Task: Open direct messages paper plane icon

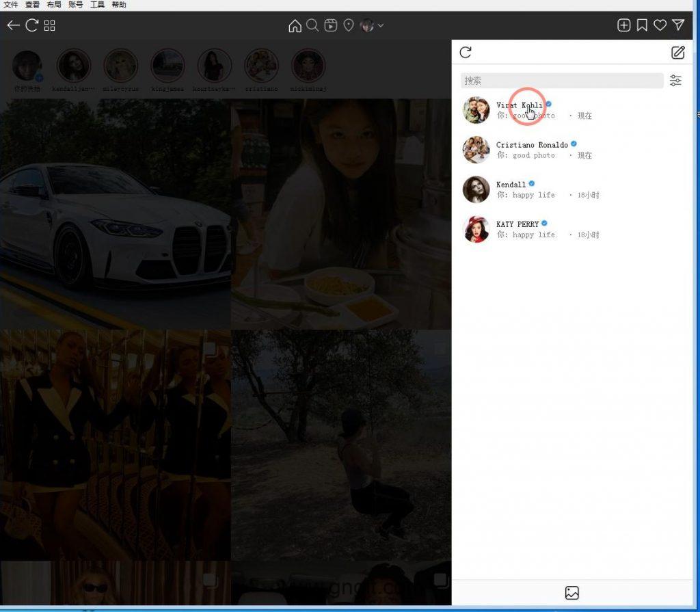Action: click(678, 25)
